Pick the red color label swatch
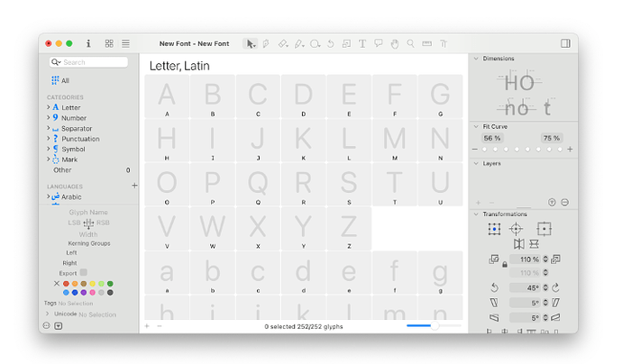The width and height of the screenshot is (622, 364). 67,283
